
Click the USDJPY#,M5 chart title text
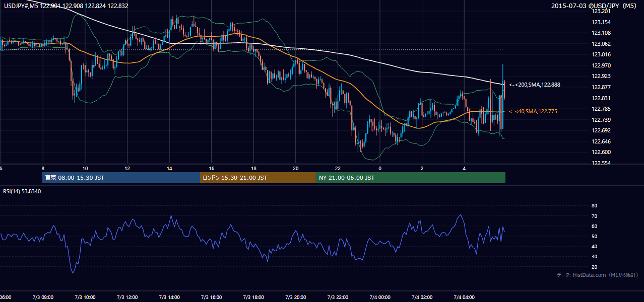pos(66,6)
